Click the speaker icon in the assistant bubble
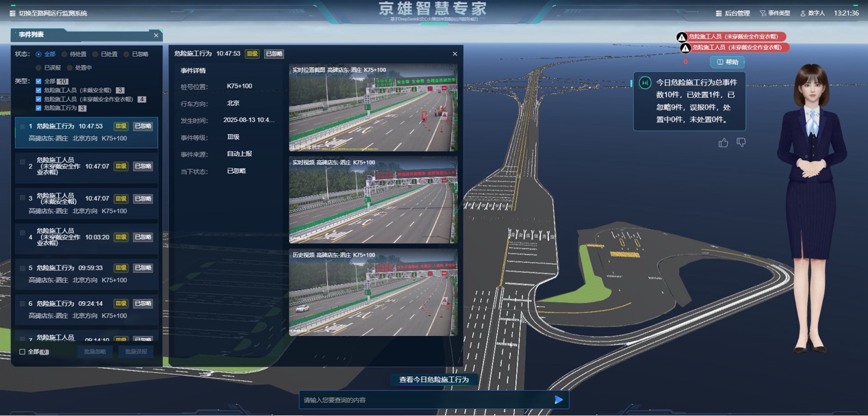The width and height of the screenshot is (868, 416). (645, 82)
